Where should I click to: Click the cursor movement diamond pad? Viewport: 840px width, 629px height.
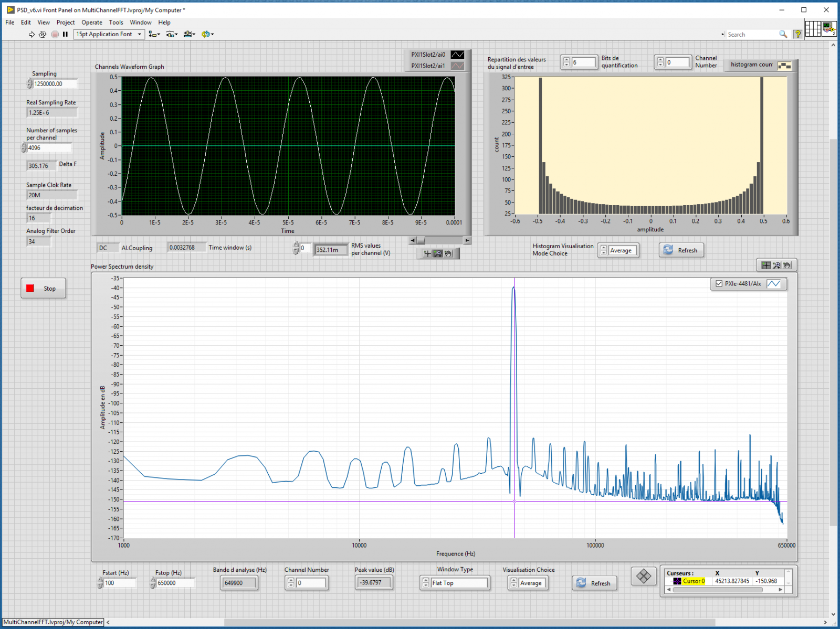coord(644,577)
